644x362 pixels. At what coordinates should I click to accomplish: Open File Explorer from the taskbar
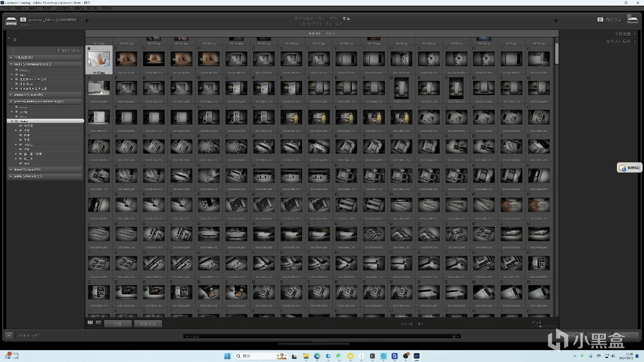pyautogui.click(x=306, y=356)
